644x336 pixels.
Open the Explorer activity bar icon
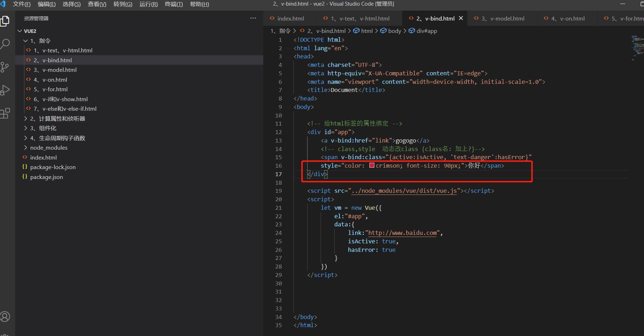click(5, 21)
